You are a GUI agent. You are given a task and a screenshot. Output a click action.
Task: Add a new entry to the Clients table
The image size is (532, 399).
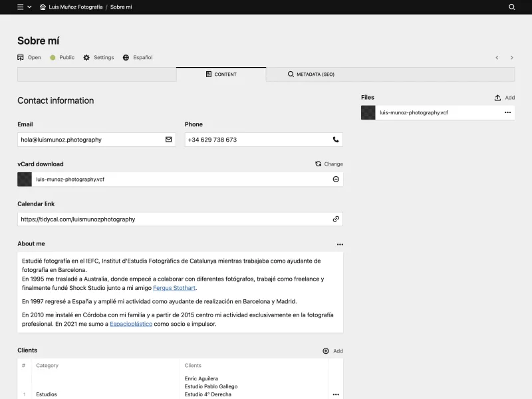click(331, 350)
